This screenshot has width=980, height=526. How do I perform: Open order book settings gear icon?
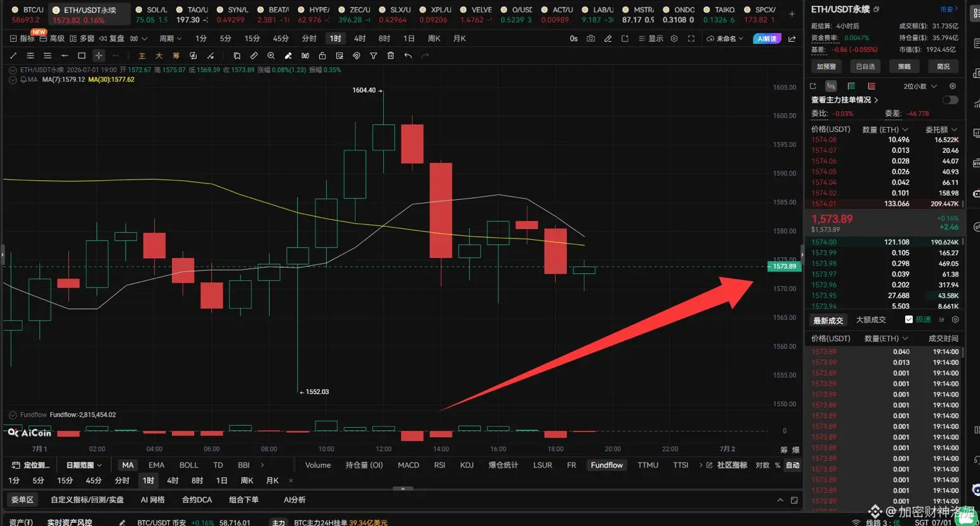point(952,86)
